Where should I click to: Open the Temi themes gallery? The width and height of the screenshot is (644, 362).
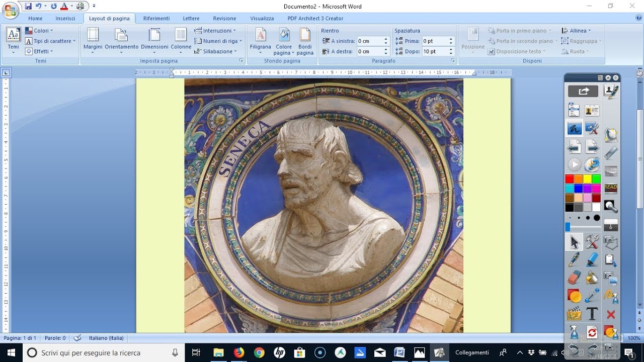(13, 39)
